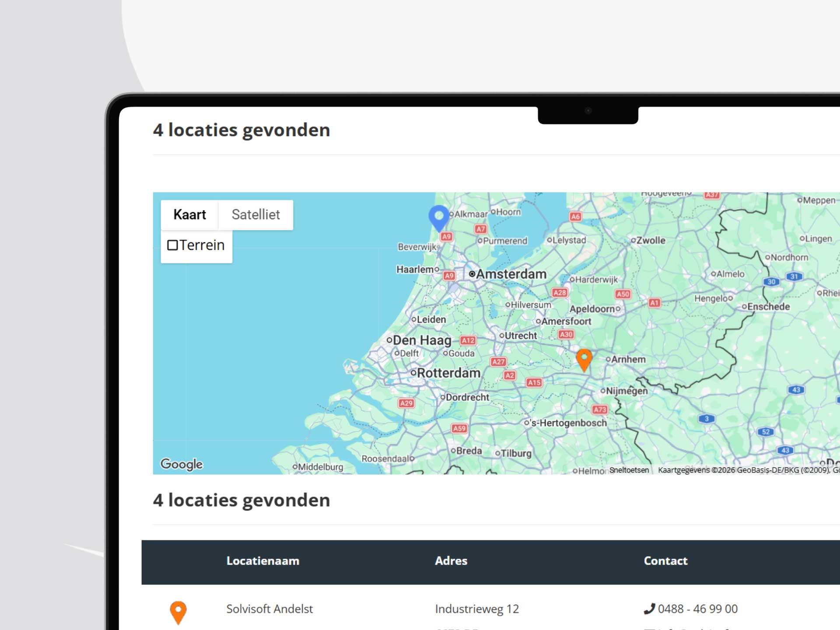The width and height of the screenshot is (840, 630).
Task: Click the Den Haag label on the map
Action: click(x=422, y=340)
